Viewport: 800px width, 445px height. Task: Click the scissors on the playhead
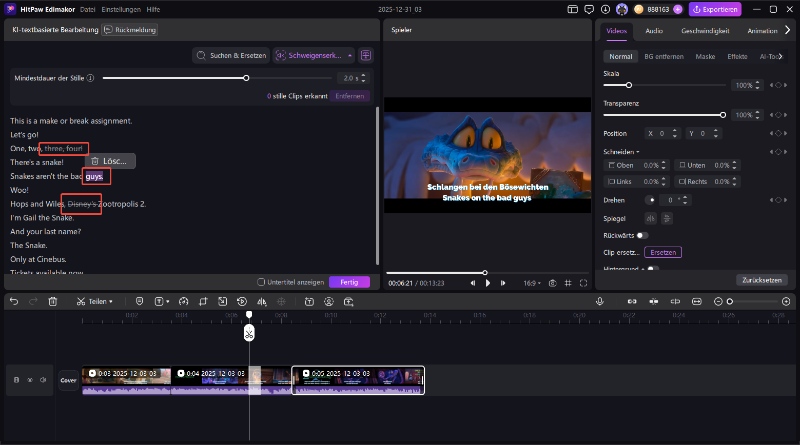click(249, 333)
